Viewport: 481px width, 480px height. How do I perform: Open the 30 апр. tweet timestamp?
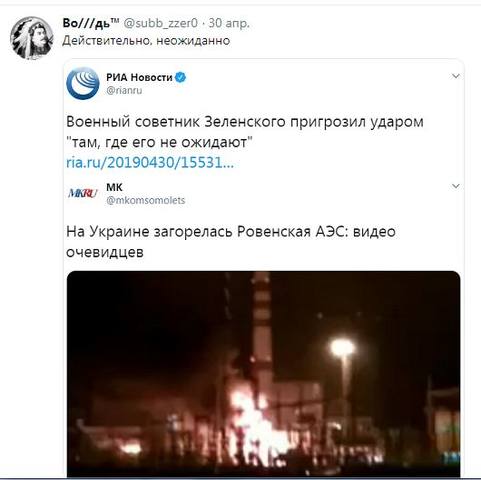click(x=229, y=23)
